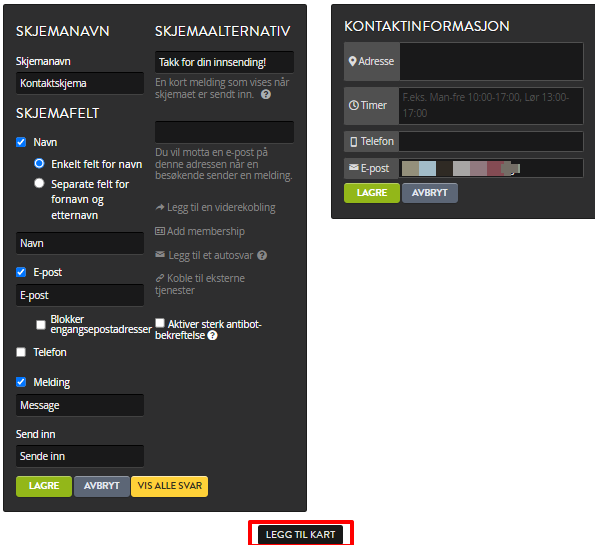595x545 pixels.
Task: Click the Timer clock icon
Action: click(x=354, y=105)
